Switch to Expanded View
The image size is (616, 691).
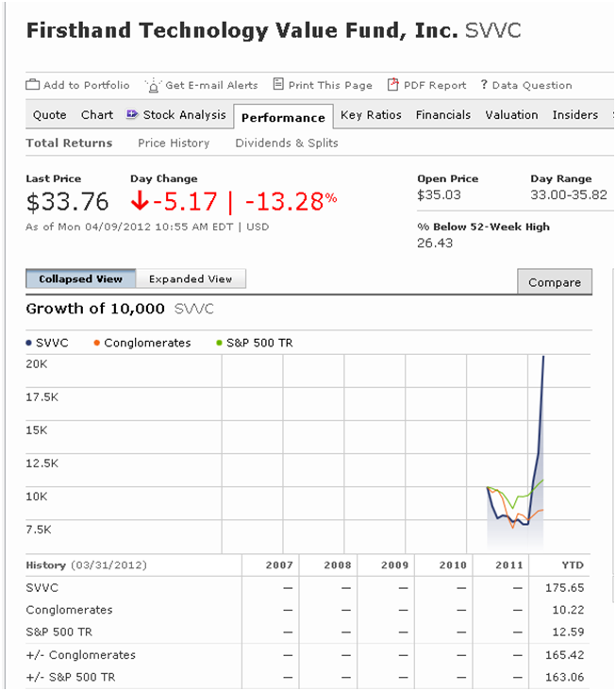tap(191, 278)
